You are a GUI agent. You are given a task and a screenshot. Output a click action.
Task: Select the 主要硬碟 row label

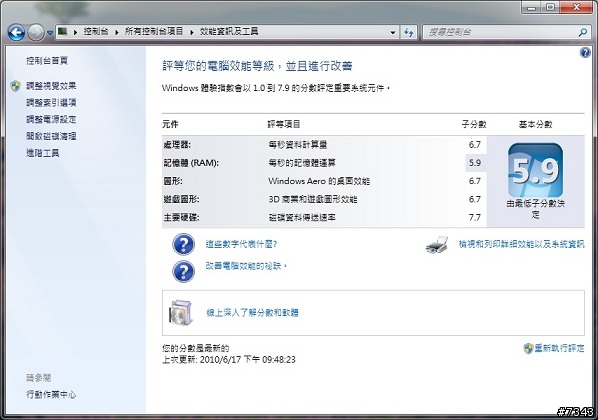(181, 217)
